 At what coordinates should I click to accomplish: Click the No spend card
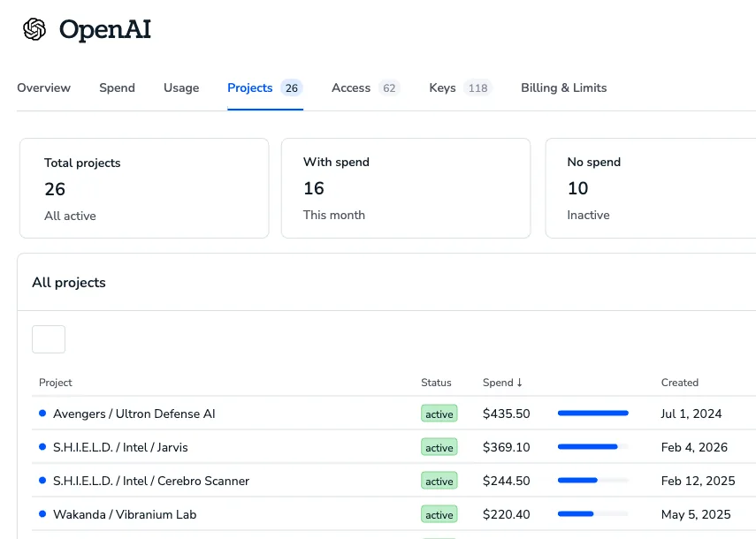(x=651, y=188)
